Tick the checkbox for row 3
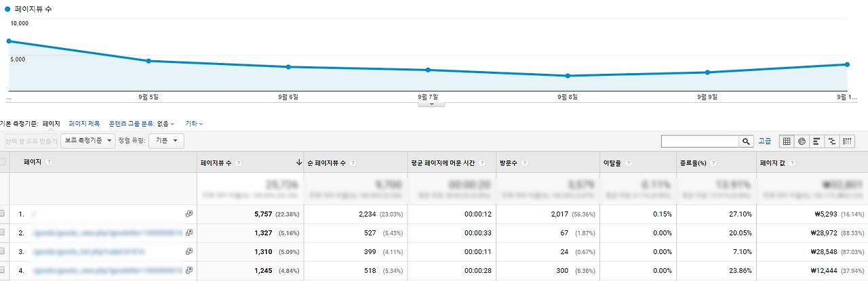 pyautogui.click(x=2, y=252)
